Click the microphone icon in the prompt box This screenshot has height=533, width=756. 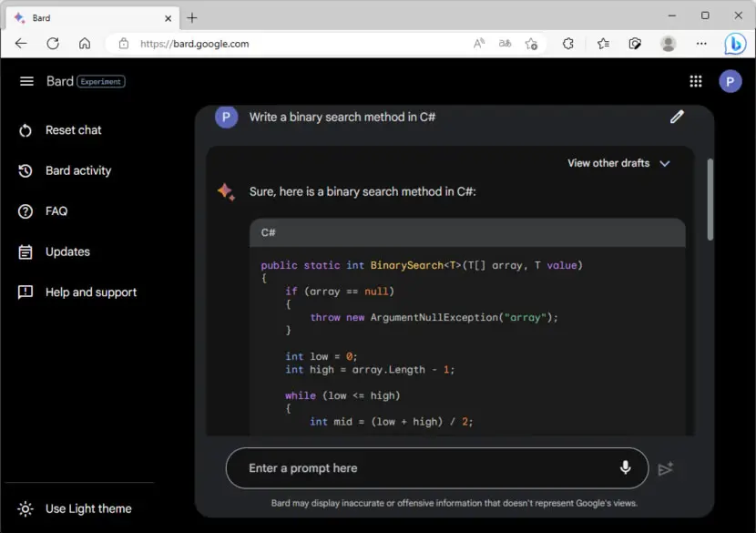(625, 467)
